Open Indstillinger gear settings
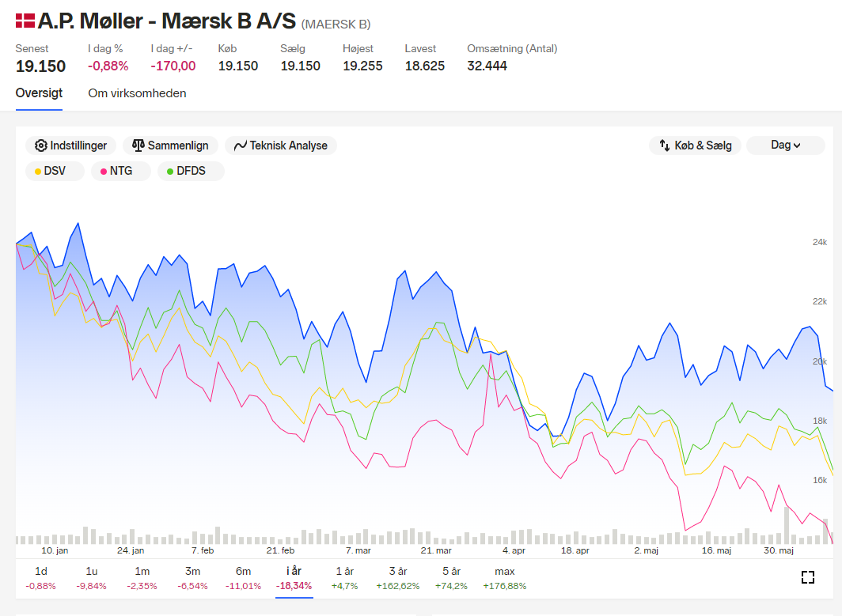The image size is (842, 616). point(70,145)
